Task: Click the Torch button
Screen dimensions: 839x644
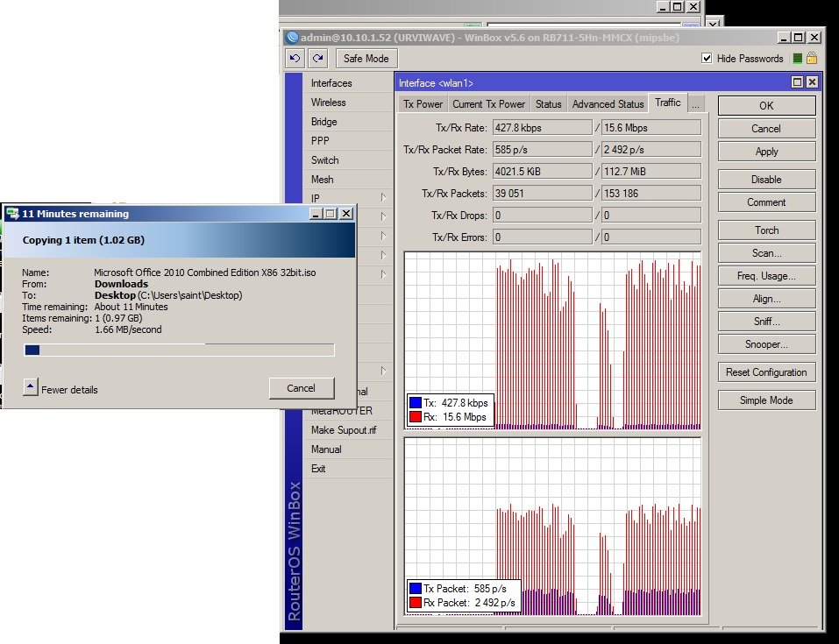Action: 766,230
